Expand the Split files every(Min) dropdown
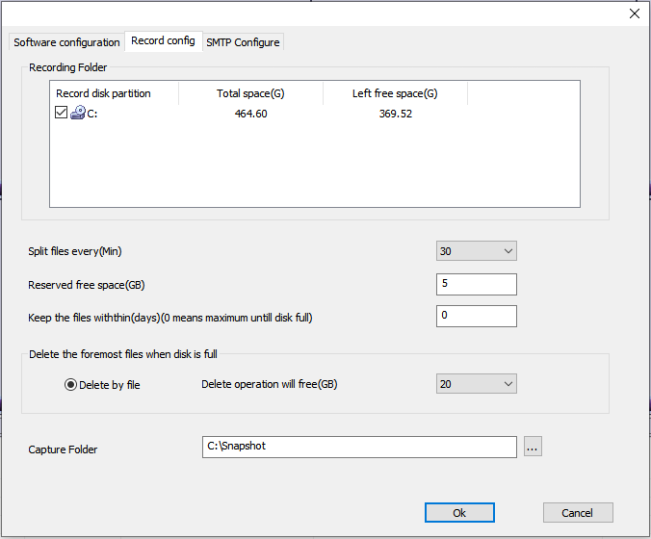Screen dimensions: 651x539 (x=476, y=250)
